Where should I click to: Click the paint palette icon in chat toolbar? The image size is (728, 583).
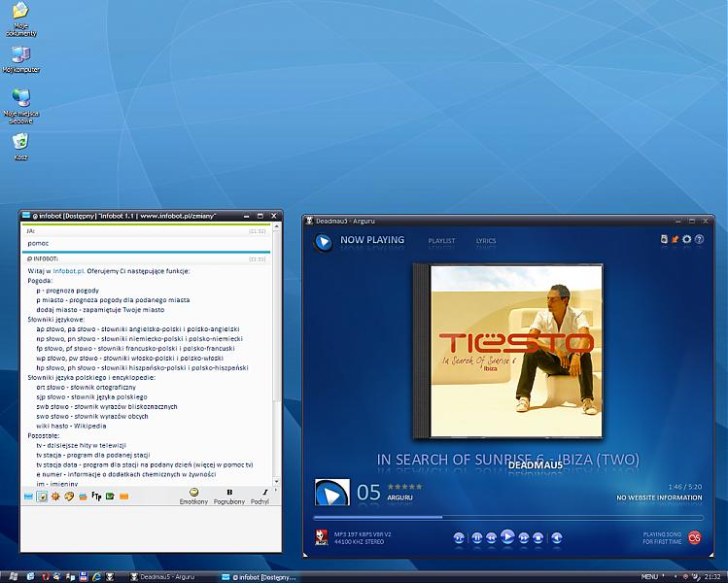pyautogui.click(x=69, y=497)
